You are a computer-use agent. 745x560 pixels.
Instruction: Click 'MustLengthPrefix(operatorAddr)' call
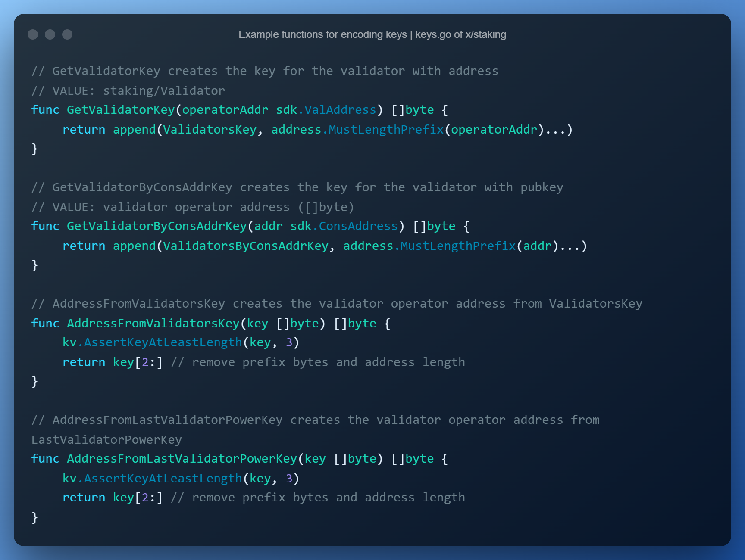point(436,130)
